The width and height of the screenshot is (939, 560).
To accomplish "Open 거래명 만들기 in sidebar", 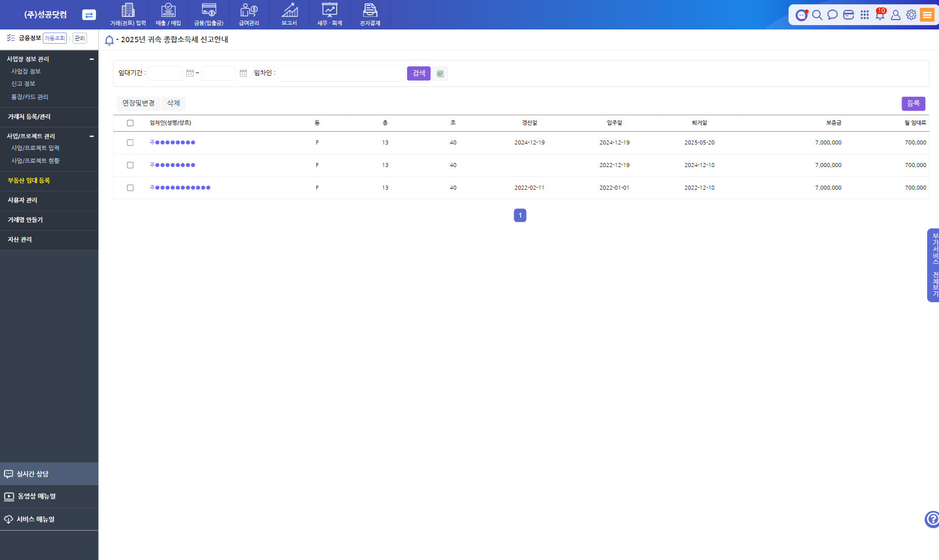I will coord(25,220).
